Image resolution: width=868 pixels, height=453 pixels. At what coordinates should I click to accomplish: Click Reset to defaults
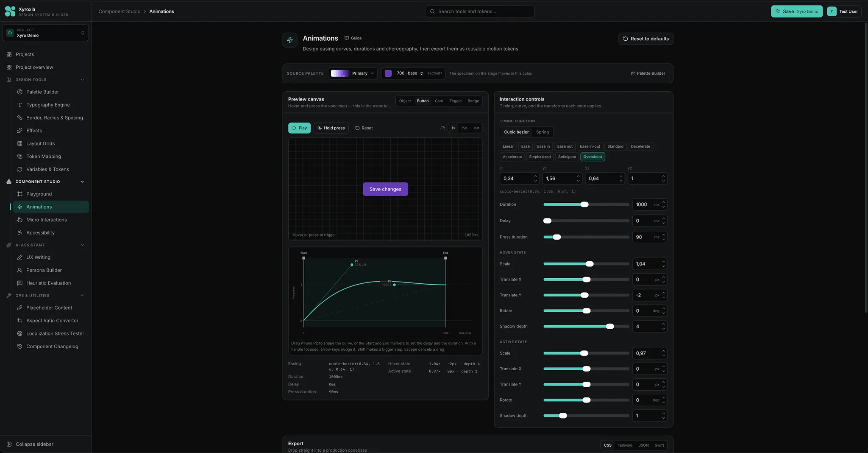click(646, 39)
